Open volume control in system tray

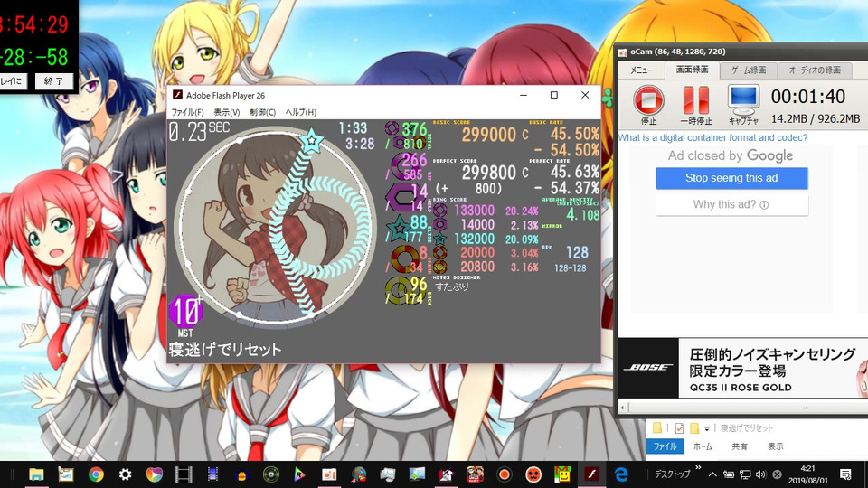761,474
